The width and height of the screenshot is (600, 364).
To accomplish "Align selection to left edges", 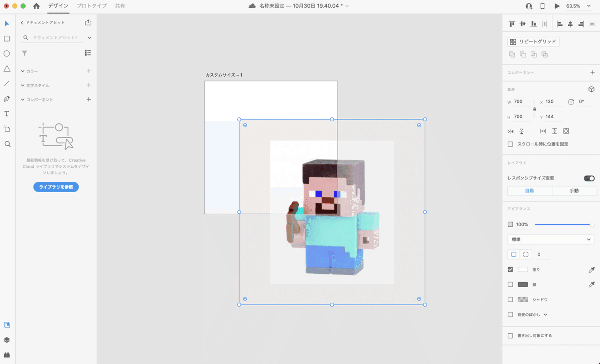I will (x=559, y=24).
